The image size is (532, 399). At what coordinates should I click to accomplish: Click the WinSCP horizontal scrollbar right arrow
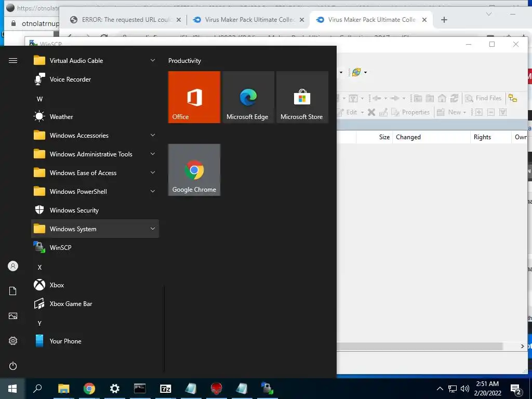pyautogui.click(x=523, y=346)
